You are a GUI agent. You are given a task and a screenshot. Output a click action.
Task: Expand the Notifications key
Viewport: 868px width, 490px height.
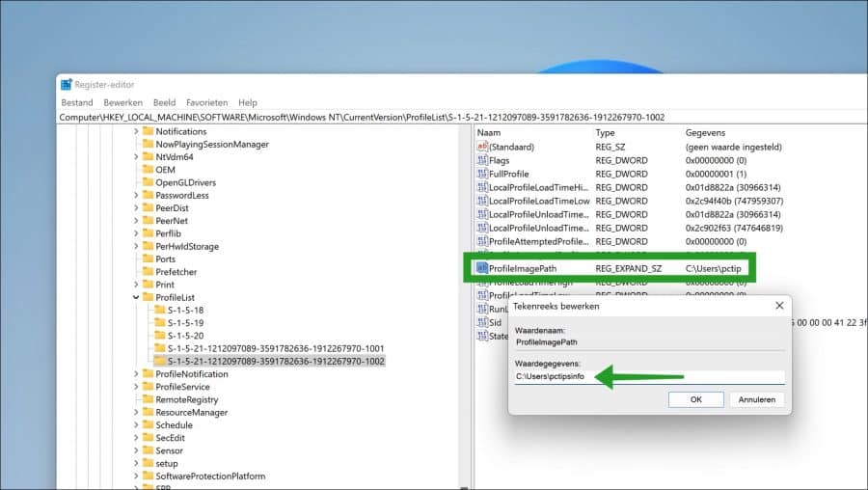pos(136,132)
